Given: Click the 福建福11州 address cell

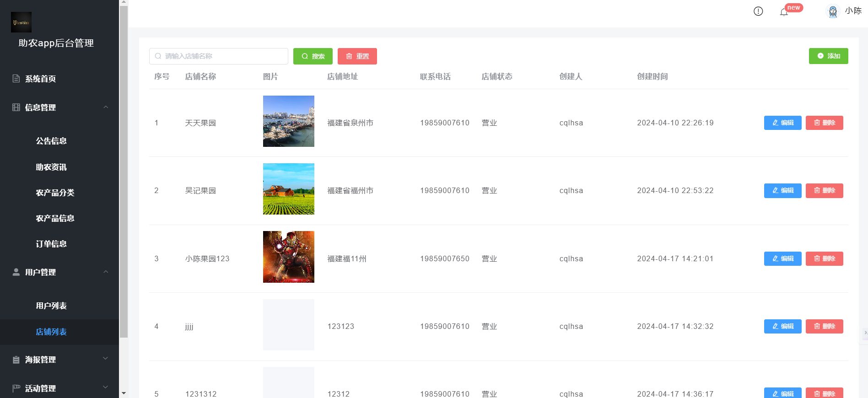Looking at the screenshot, I should pos(347,258).
